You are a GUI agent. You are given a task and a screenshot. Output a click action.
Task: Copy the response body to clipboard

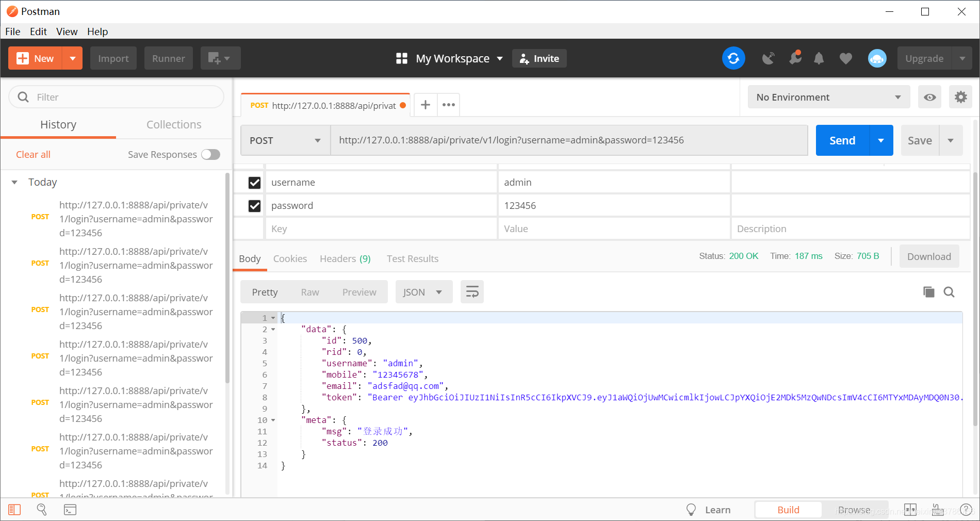click(x=928, y=292)
